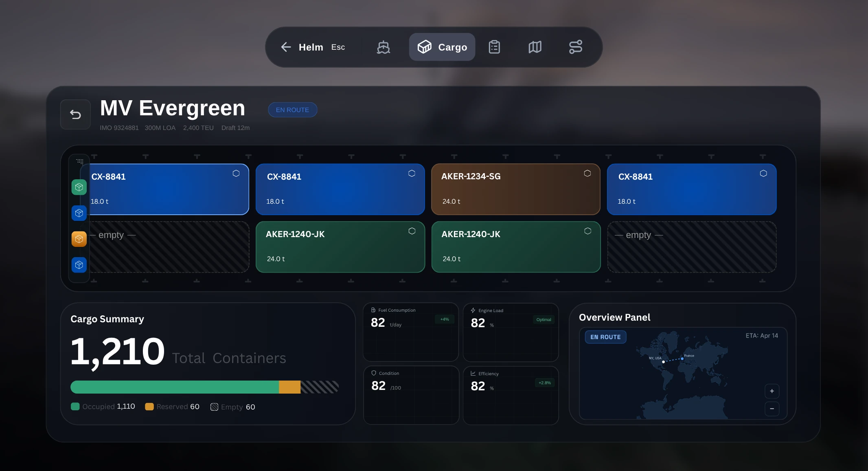
Task: Click the Empty hatched legend swatch
Action: click(214, 407)
